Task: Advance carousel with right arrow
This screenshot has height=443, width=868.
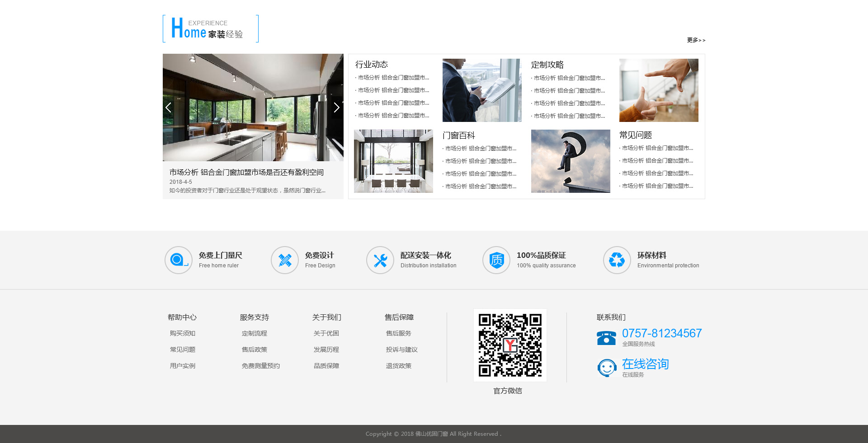Action: pyautogui.click(x=336, y=107)
